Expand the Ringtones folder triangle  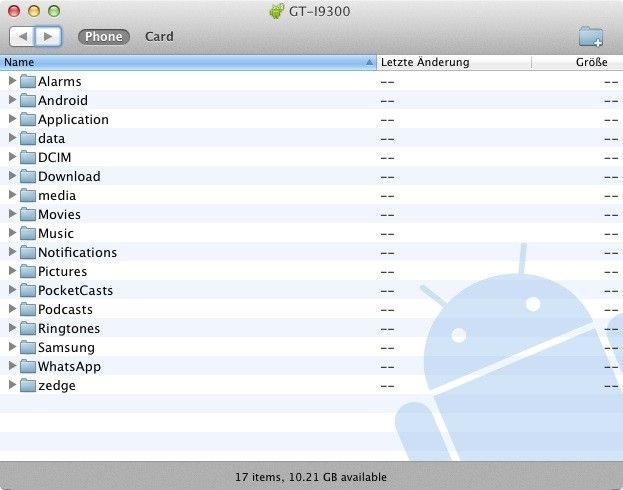(12, 328)
